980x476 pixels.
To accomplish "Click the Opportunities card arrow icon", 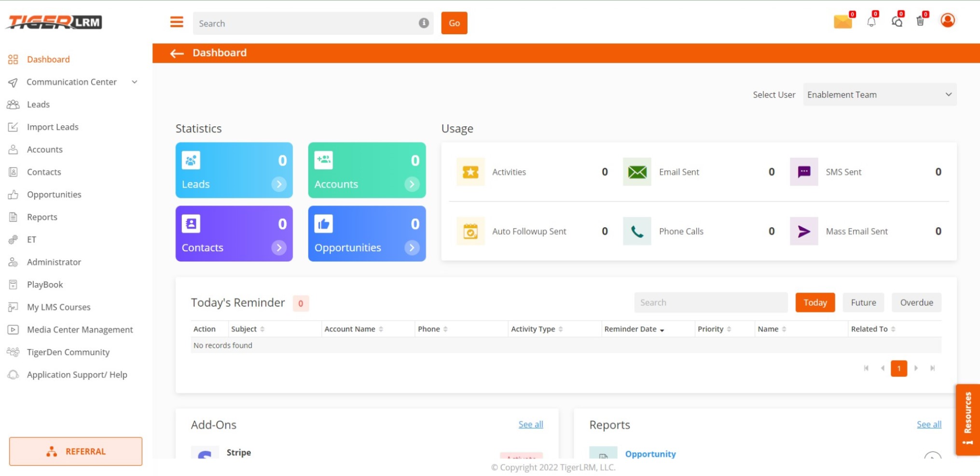I will (412, 247).
